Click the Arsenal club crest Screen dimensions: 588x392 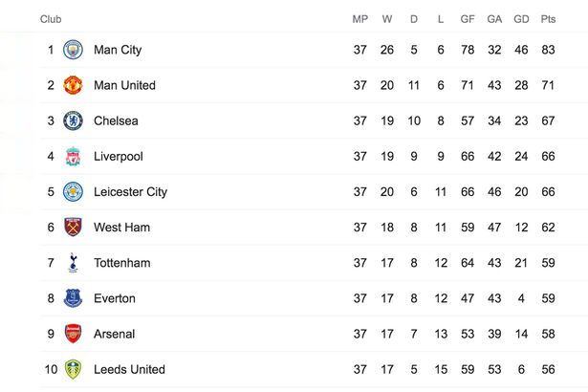(x=73, y=334)
